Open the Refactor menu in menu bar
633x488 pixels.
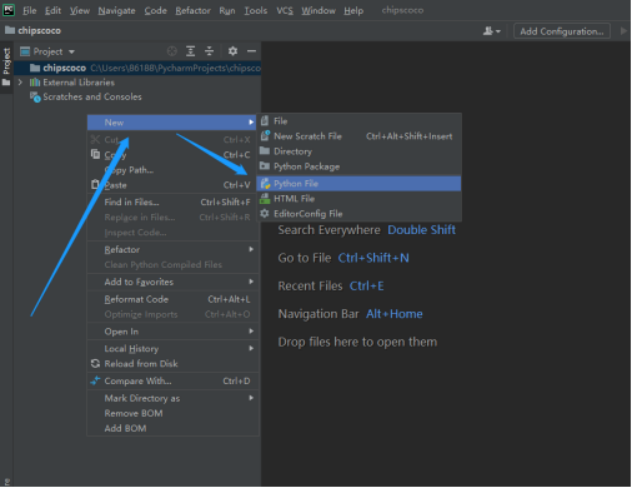[x=193, y=10]
